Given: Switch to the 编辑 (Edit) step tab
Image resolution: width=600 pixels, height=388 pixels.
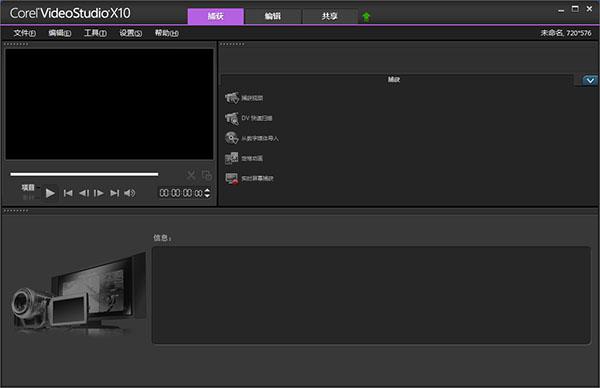Looking at the screenshot, I should pos(272,16).
